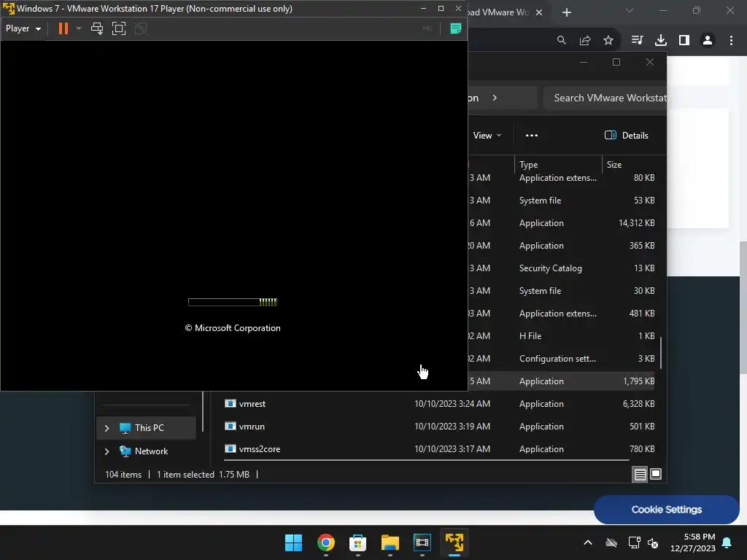Open Chrome profile avatar

[x=708, y=41]
